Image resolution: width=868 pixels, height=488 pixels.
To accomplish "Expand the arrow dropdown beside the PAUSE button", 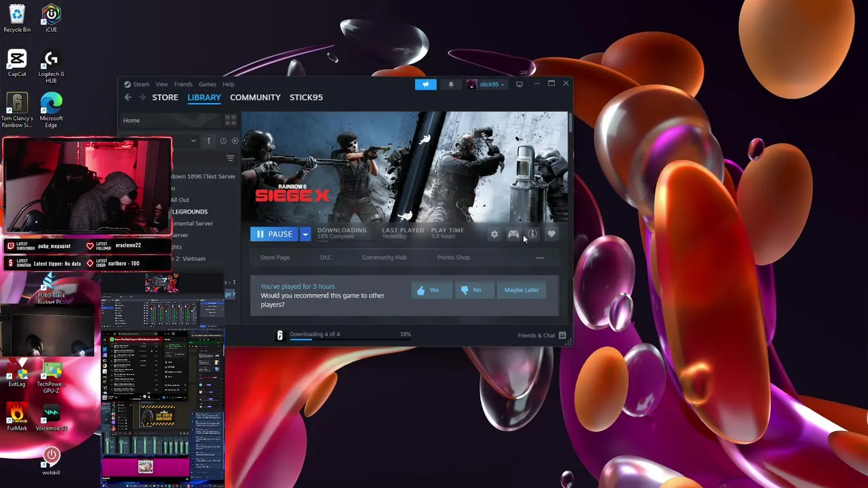I will (x=304, y=234).
